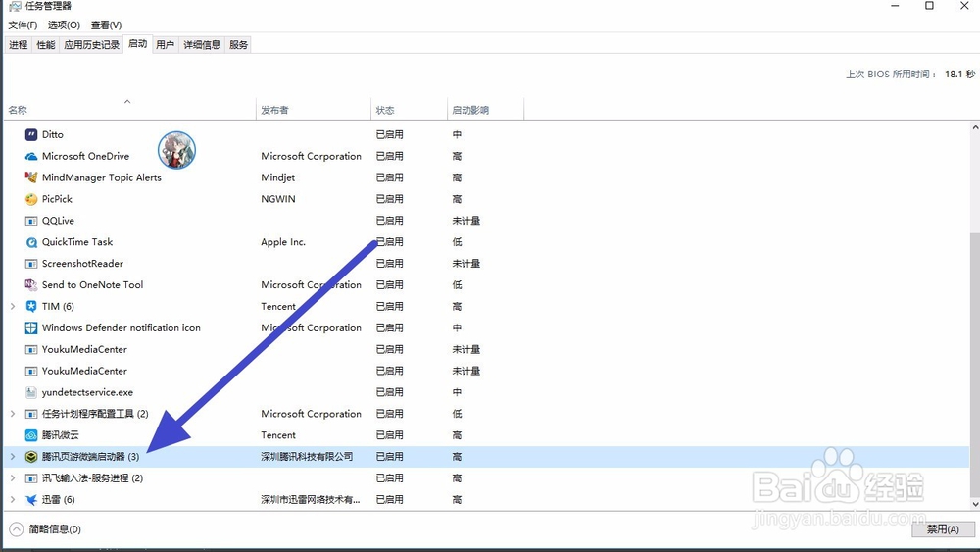Select the OneDrive Microsoft Corporation cell
The width and height of the screenshot is (980, 552).
click(312, 156)
